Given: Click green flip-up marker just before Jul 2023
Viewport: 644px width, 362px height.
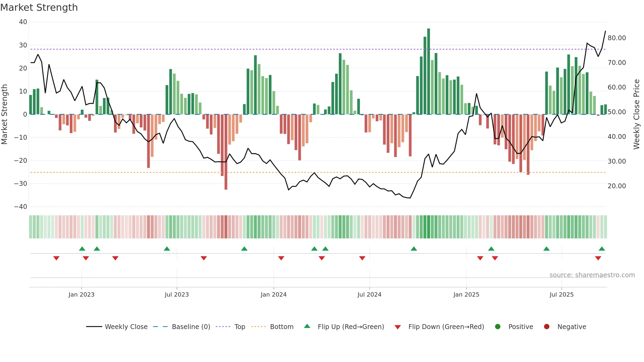Looking at the screenshot, I should pyautogui.click(x=167, y=249).
